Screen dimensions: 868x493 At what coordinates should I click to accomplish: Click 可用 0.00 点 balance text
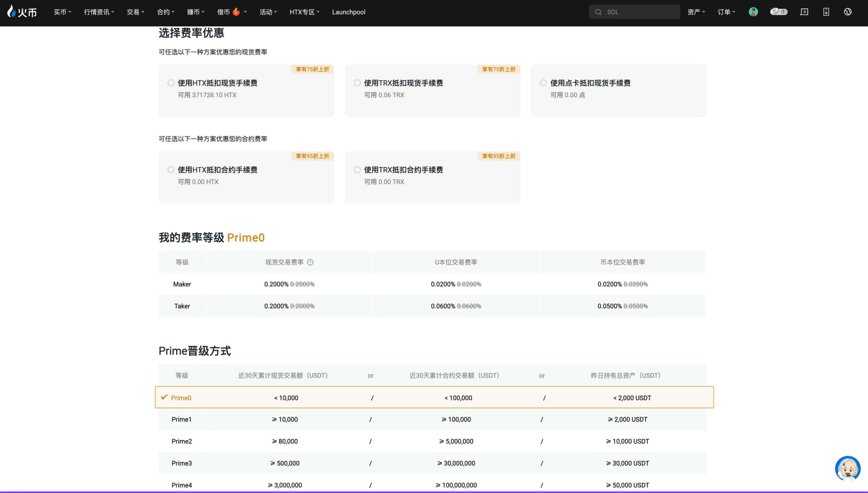pyautogui.click(x=568, y=95)
